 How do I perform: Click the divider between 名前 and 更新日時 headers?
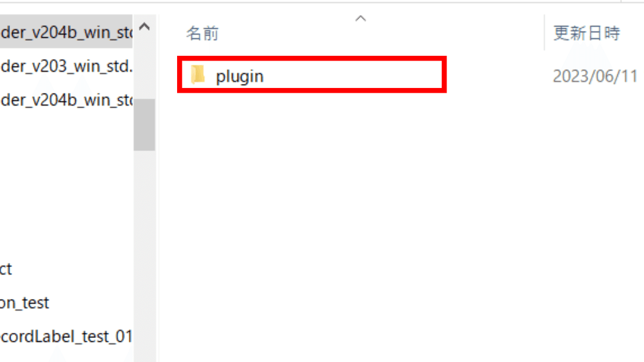[x=544, y=33]
